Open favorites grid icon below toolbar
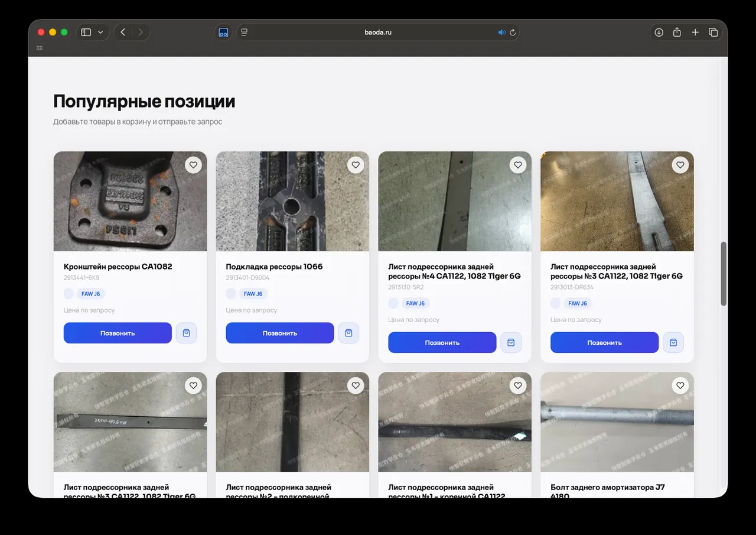The width and height of the screenshot is (756, 535). [x=40, y=48]
